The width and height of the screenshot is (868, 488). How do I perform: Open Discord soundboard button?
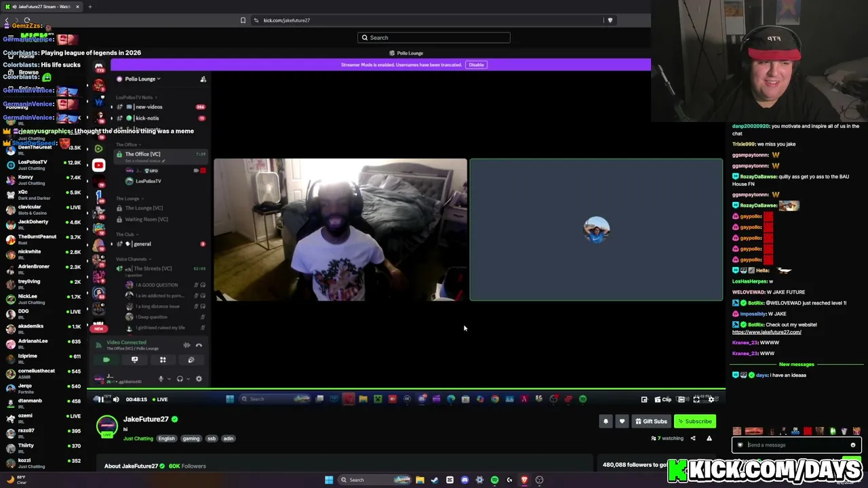coord(191,360)
